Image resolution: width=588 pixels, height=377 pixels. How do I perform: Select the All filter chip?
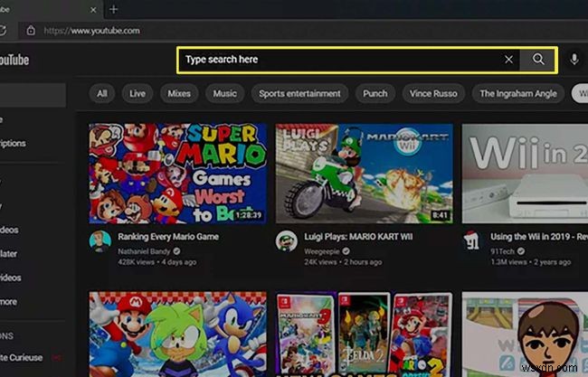(x=101, y=93)
